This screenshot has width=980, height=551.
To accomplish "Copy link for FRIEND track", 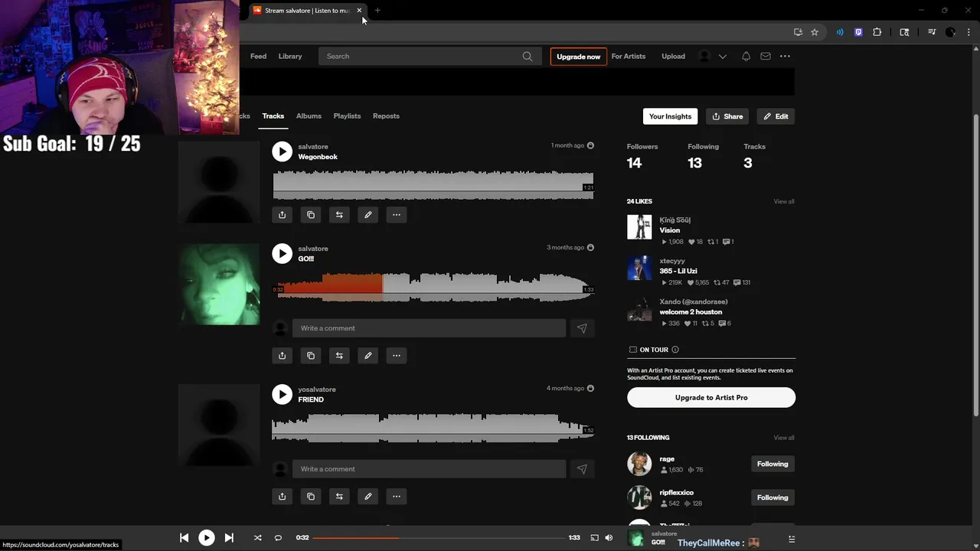I will (311, 497).
